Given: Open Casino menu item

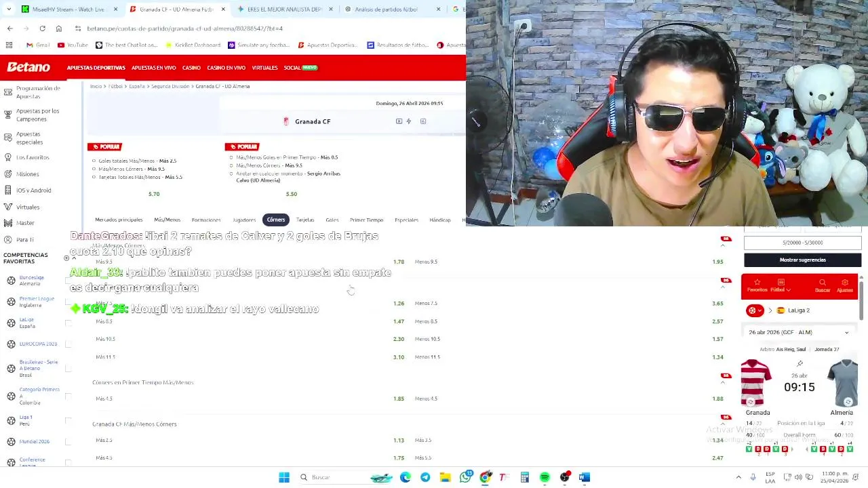Looking at the screenshot, I should [191, 68].
